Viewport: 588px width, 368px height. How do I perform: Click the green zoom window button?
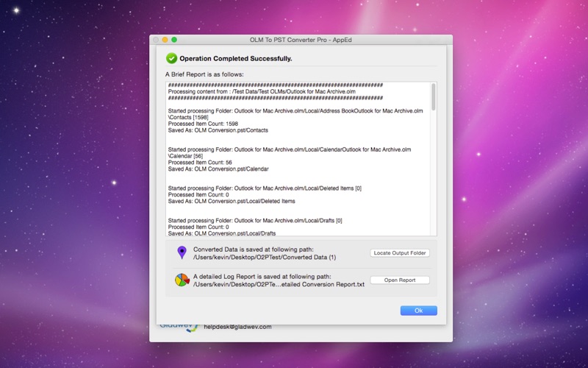pos(174,40)
